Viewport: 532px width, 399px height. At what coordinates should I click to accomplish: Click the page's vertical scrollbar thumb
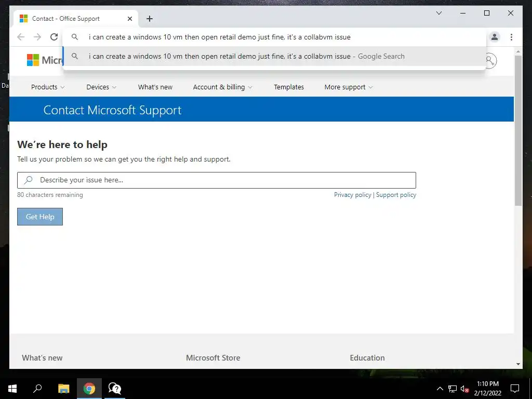(518, 130)
